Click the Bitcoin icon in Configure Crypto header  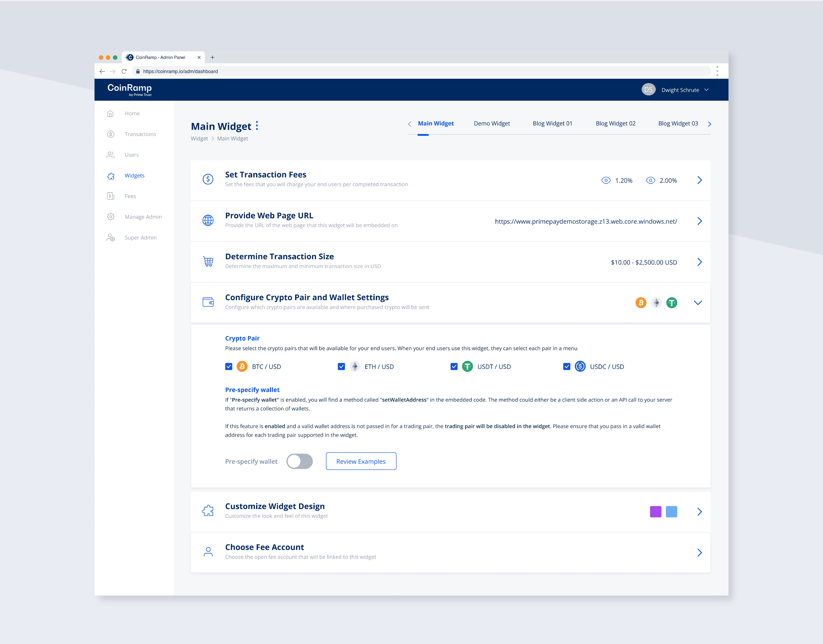pyautogui.click(x=641, y=303)
